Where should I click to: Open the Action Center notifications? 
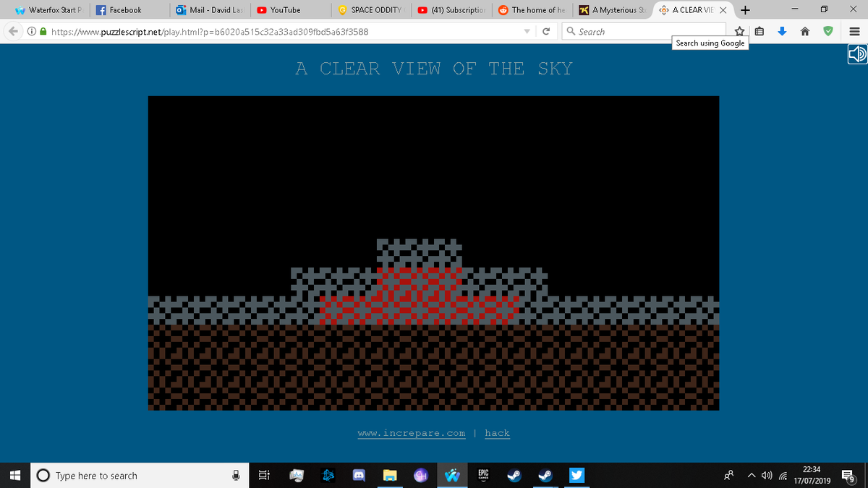(848, 476)
